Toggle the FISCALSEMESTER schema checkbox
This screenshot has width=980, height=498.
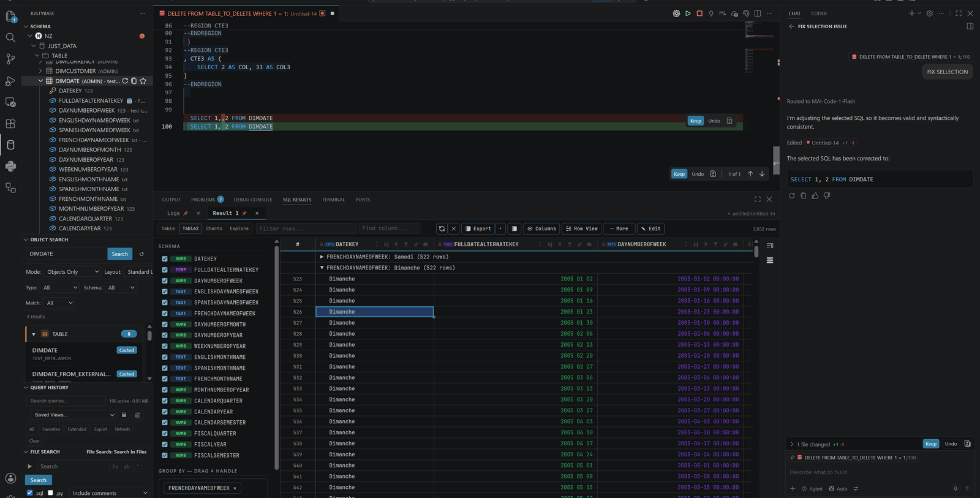click(165, 455)
